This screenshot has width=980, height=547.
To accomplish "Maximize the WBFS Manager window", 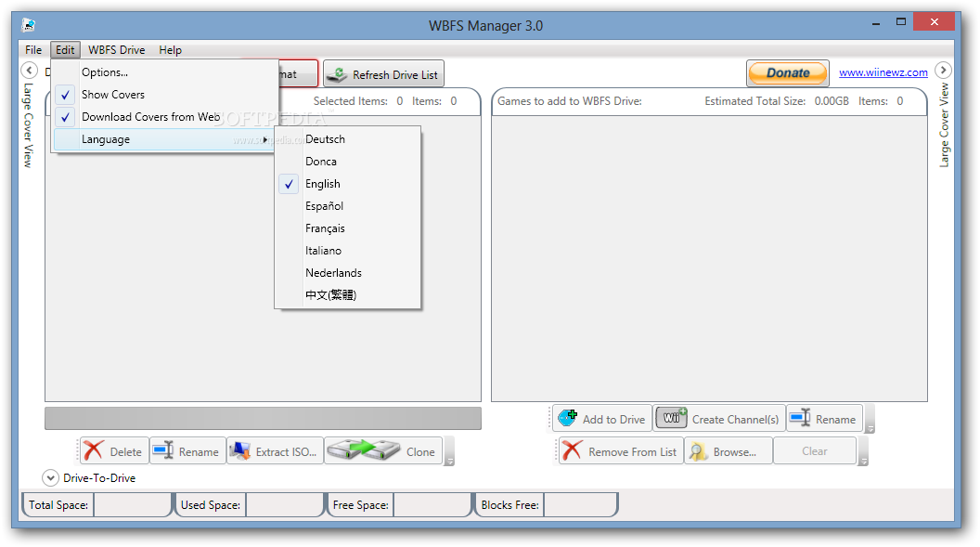I will (x=900, y=22).
